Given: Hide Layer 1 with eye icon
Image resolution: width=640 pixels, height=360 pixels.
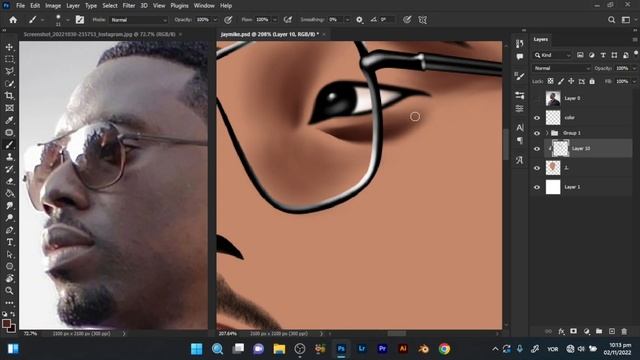Looking at the screenshot, I should click(x=537, y=187).
